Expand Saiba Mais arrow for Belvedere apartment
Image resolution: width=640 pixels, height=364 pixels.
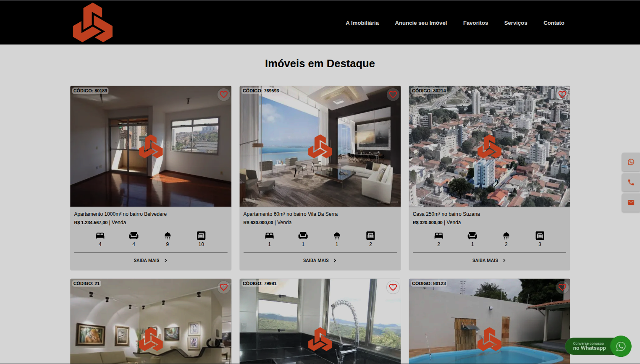166,261
